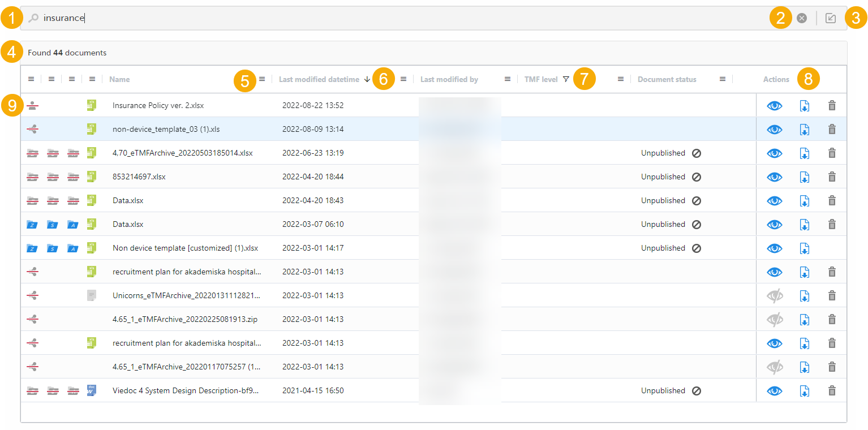Click disabled preview eye for the Unicorns_eTMFArchive row
This screenshot has width=868, height=430.
[x=774, y=295]
